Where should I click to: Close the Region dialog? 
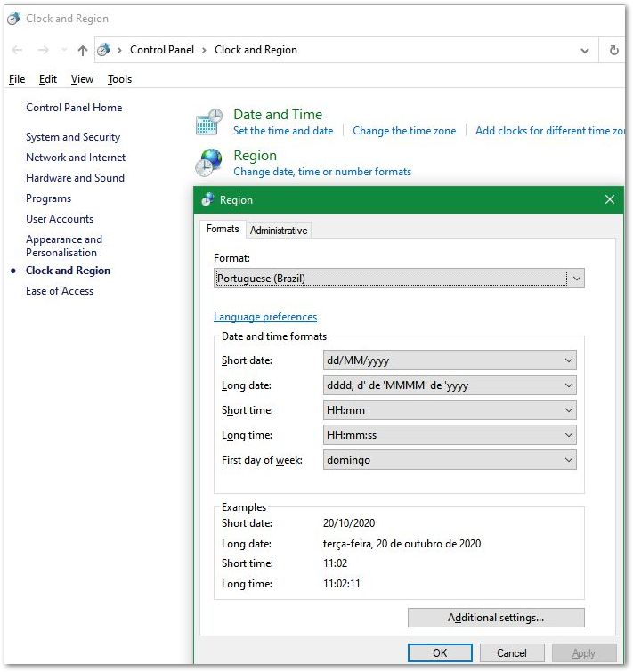point(610,199)
